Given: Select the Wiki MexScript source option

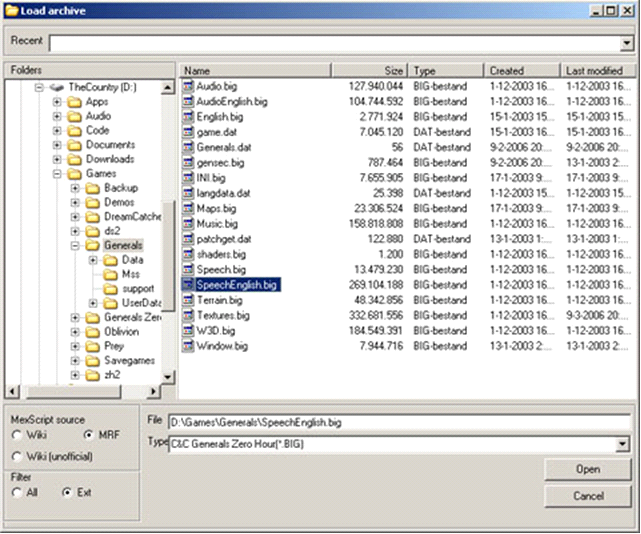Looking at the screenshot, I should [x=17, y=435].
